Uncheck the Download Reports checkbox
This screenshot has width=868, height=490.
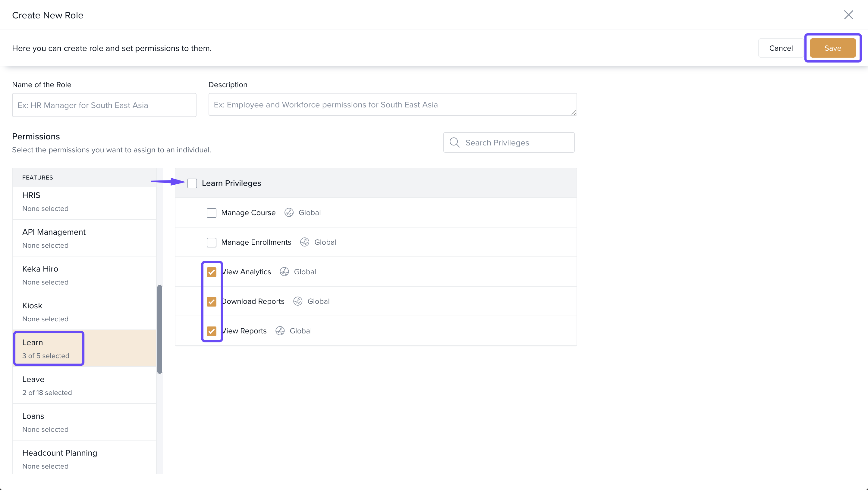(211, 301)
